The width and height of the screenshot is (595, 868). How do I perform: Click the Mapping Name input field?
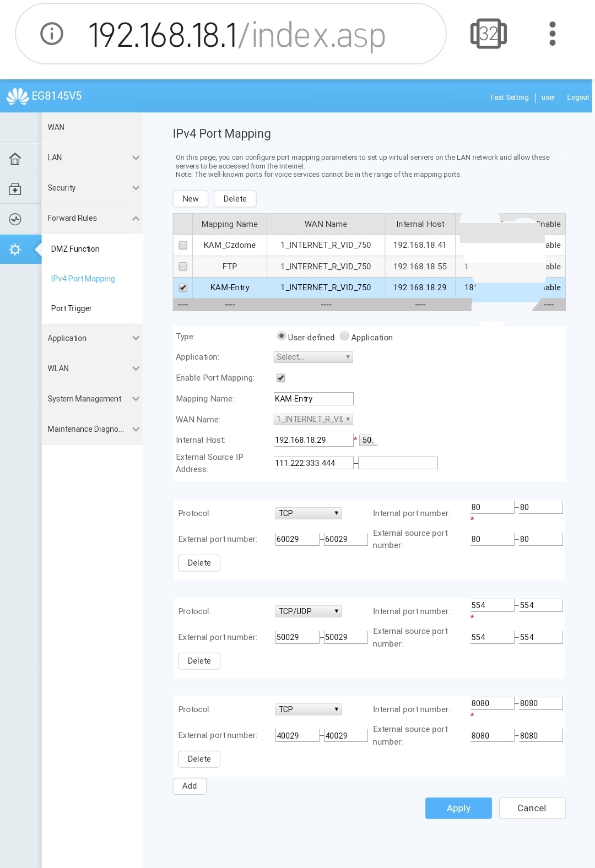pyautogui.click(x=313, y=399)
